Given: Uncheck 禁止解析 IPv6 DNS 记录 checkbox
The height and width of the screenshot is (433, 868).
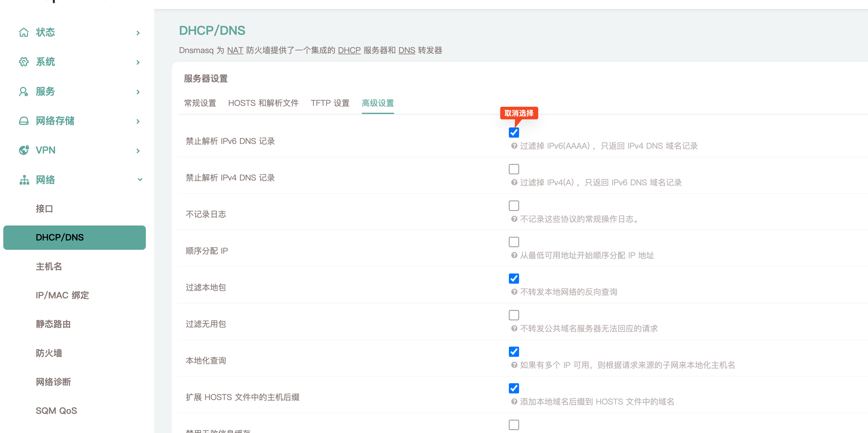Looking at the screenshot, I should pyautogui.click(x=514, y=133).
